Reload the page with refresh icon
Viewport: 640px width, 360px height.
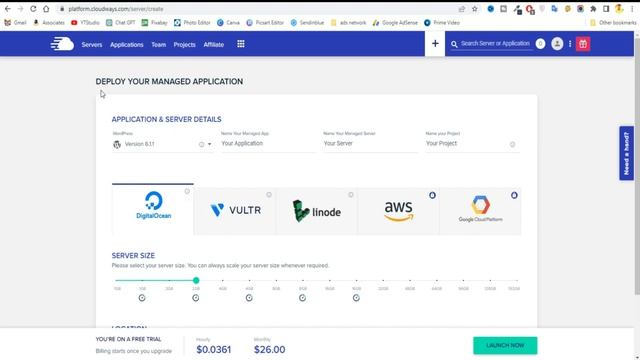point(33,9)
